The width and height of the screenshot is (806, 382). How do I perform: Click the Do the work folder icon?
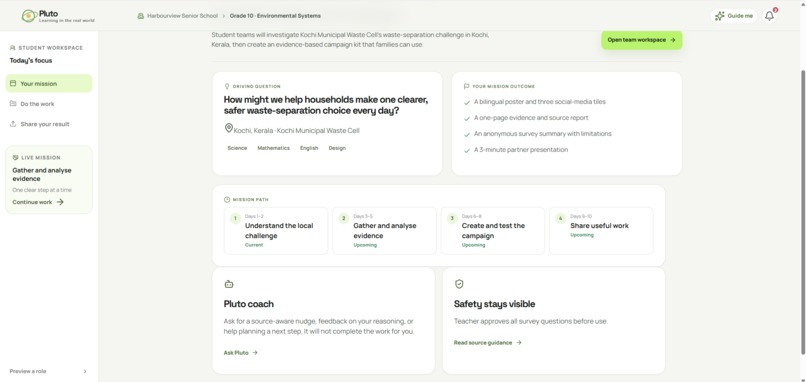(13, 104)
